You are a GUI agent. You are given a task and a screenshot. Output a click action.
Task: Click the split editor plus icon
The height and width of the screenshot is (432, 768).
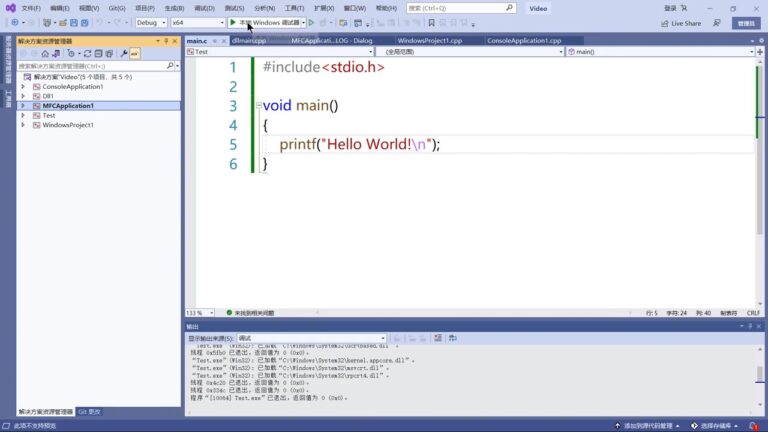[x=760, y=51]
